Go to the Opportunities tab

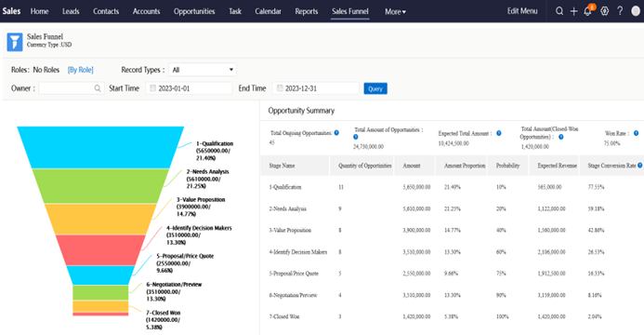[x=194, y=11]
